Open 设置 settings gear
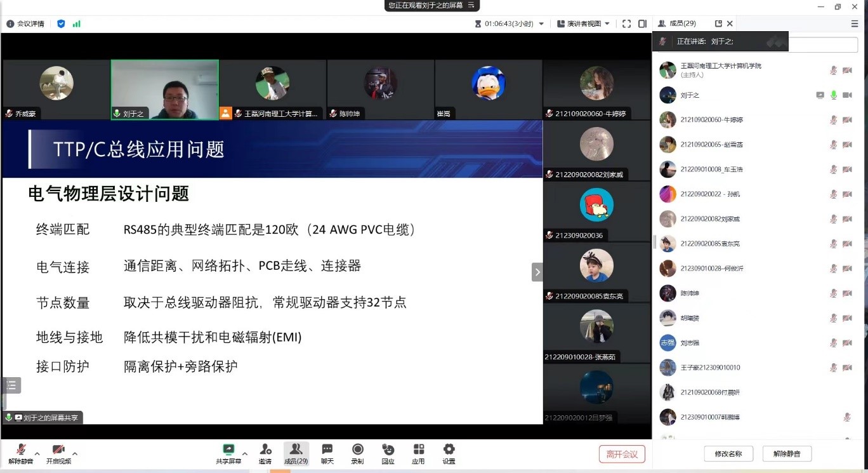 [449, 453]
